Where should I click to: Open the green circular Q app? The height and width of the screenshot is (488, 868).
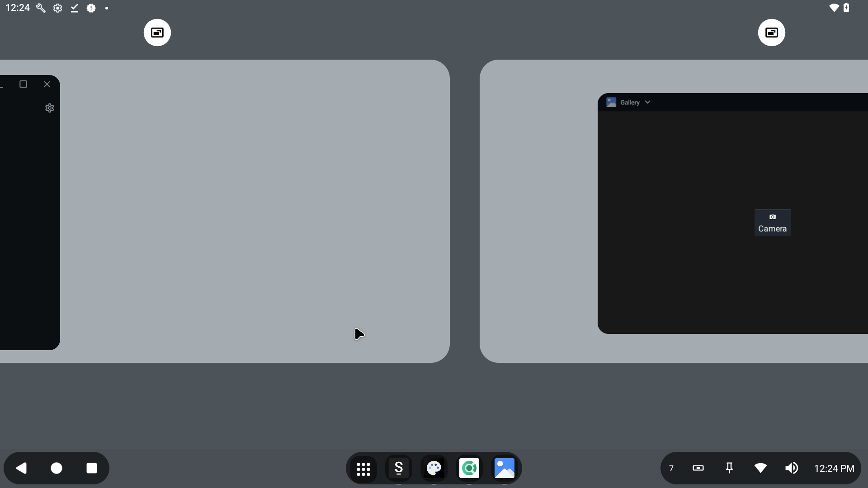tap(469, 469)
